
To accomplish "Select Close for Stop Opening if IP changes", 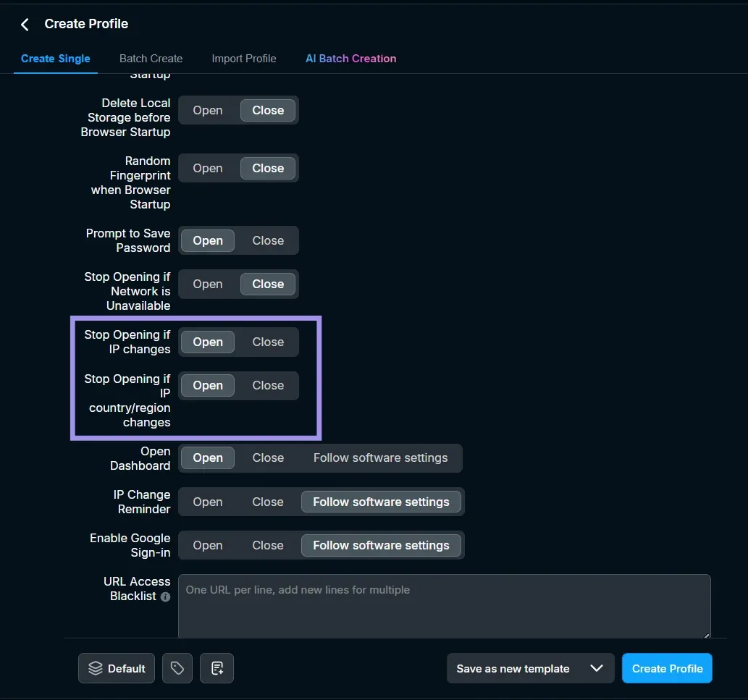I will [268, 342].
